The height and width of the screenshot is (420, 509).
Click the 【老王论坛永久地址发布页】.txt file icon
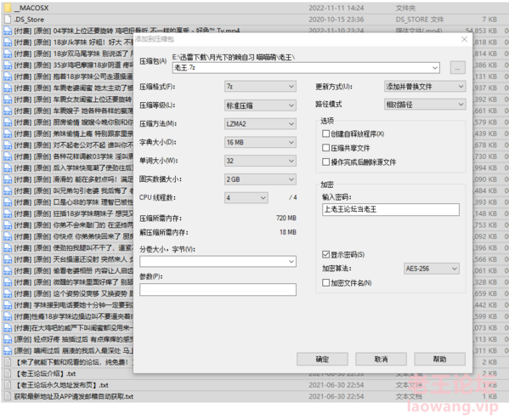pos(8,385)
